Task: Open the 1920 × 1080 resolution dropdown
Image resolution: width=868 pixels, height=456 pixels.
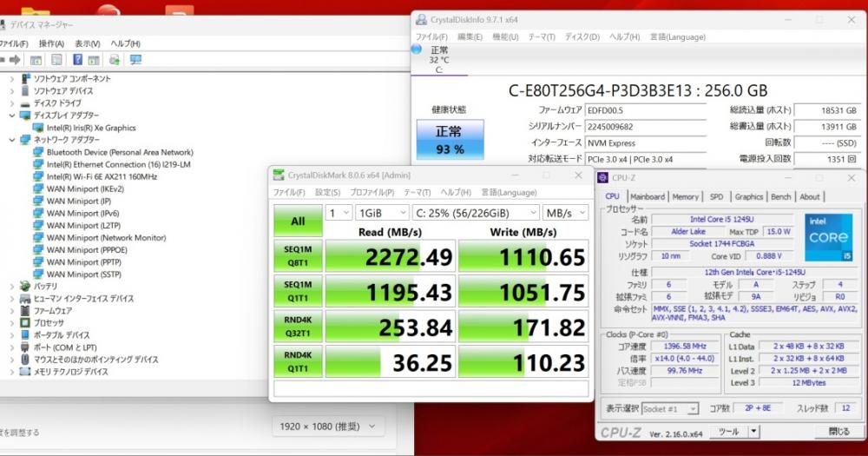Action: pyautogui.click(x=328, y=426)
